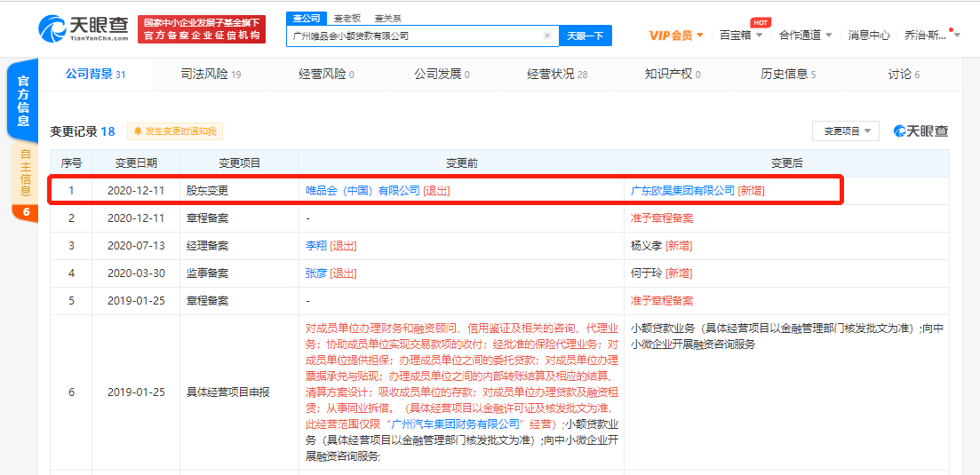Clear the search box with the X icon
This screenshot has height=475, width=980.
click(x=547, y=36)
